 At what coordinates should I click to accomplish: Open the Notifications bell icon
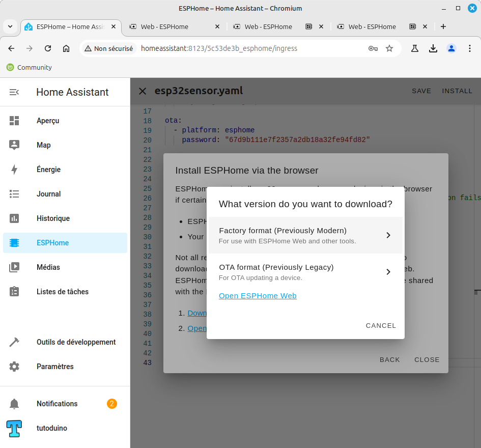click(x=14, y=404)
